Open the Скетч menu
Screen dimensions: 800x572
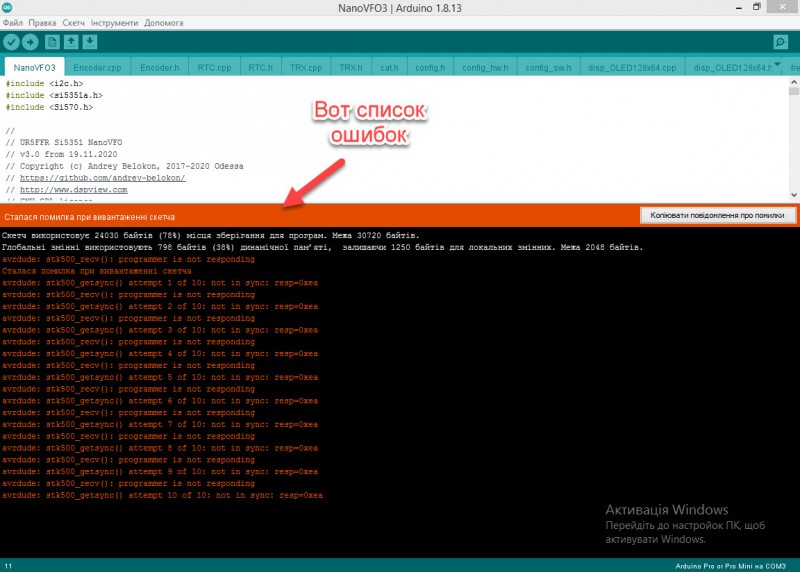(x=73, y=22)
